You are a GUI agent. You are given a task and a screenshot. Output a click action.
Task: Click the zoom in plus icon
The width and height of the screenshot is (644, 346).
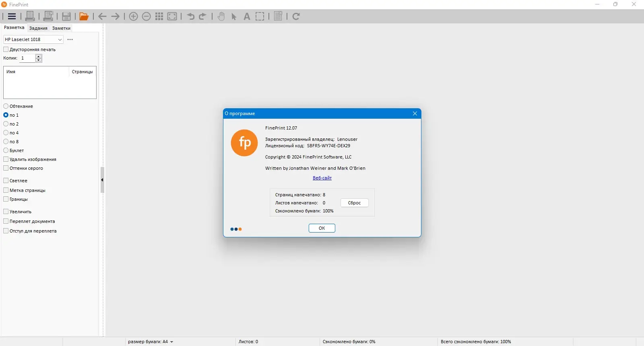(134, 16)
